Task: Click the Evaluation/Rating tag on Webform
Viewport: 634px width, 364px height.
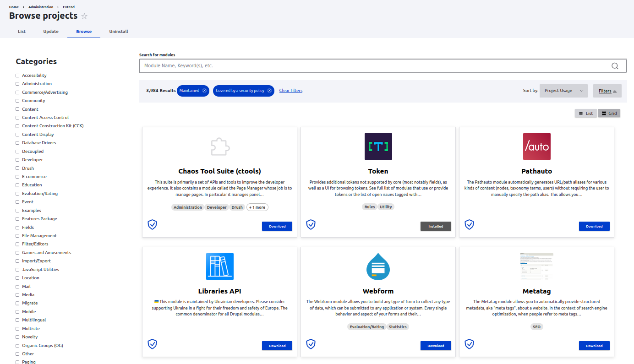Action: (x=366, y=327)
